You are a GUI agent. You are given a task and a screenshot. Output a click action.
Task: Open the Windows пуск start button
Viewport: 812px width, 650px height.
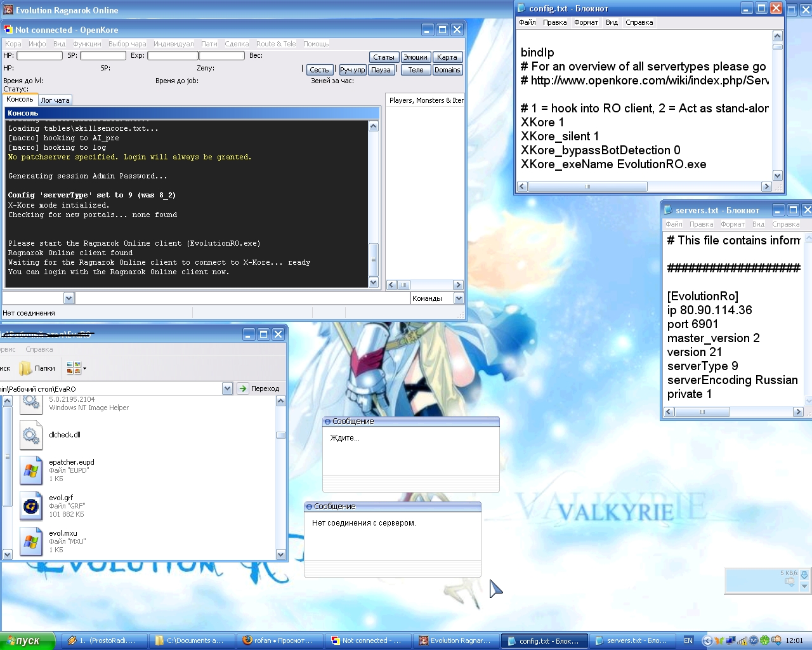[28, 641]
